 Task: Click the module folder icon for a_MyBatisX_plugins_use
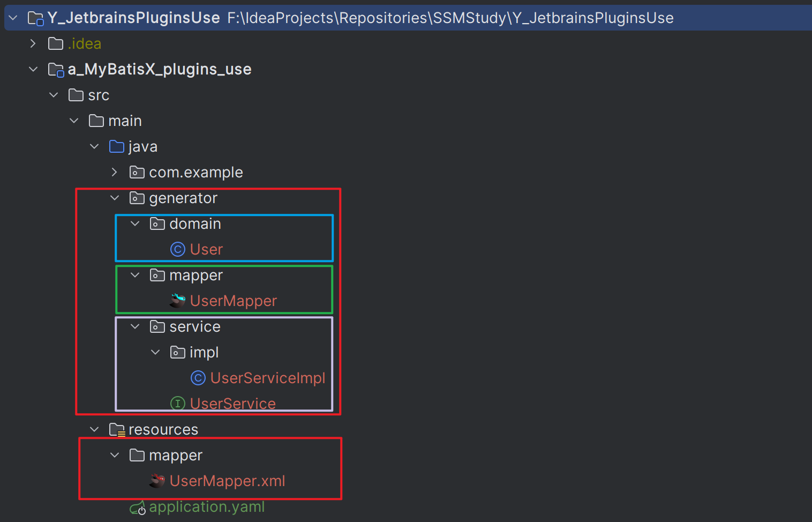[x=56, y=69]
